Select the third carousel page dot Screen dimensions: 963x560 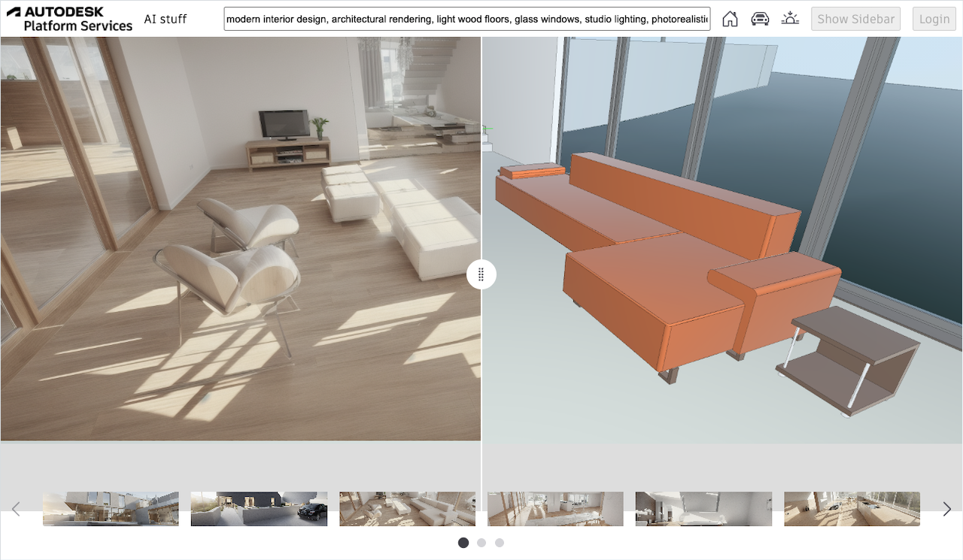coord(500,543)
